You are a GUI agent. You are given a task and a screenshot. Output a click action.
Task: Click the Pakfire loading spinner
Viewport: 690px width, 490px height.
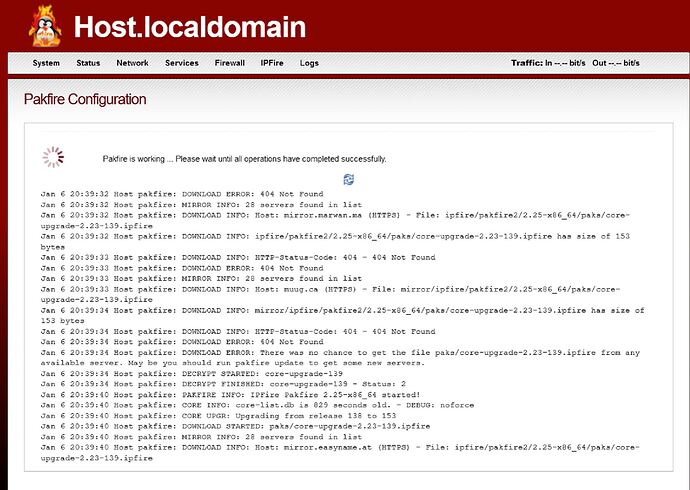tap(53, 157)
